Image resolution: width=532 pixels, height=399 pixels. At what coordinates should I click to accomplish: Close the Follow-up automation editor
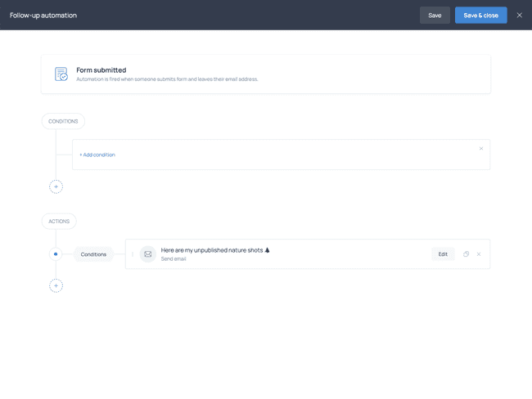[520, 16]
